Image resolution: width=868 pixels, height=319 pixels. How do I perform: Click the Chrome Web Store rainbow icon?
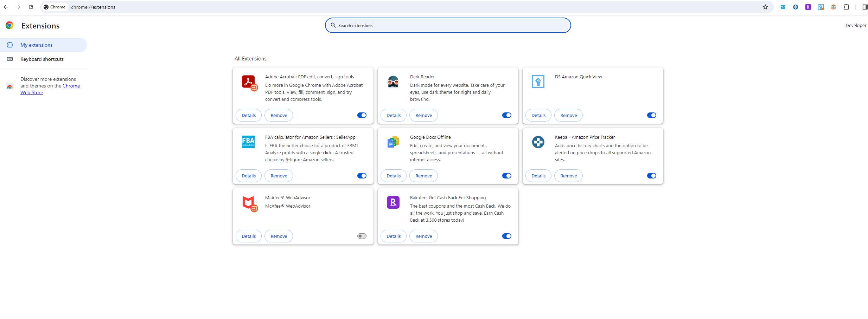click(x=9, y=86)
